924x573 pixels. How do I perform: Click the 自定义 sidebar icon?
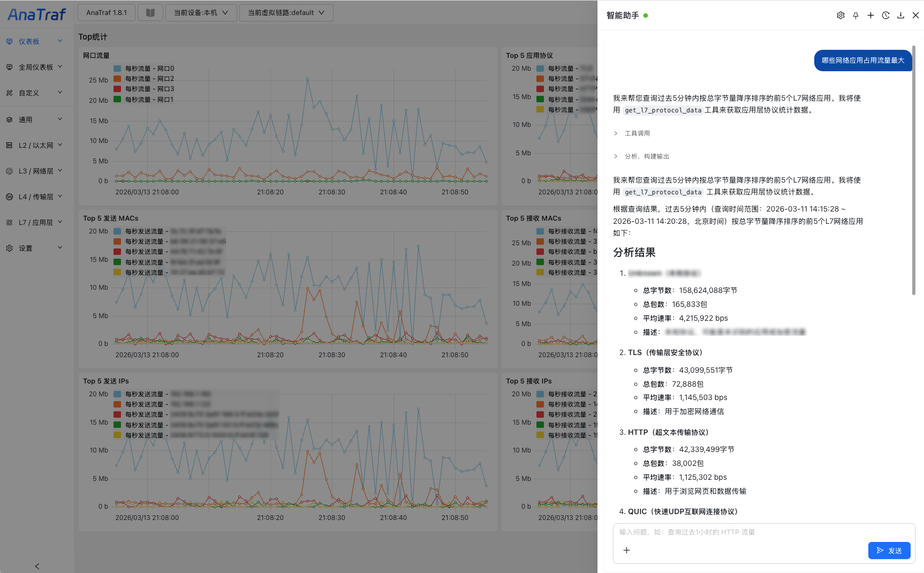[x=9, y=93]
